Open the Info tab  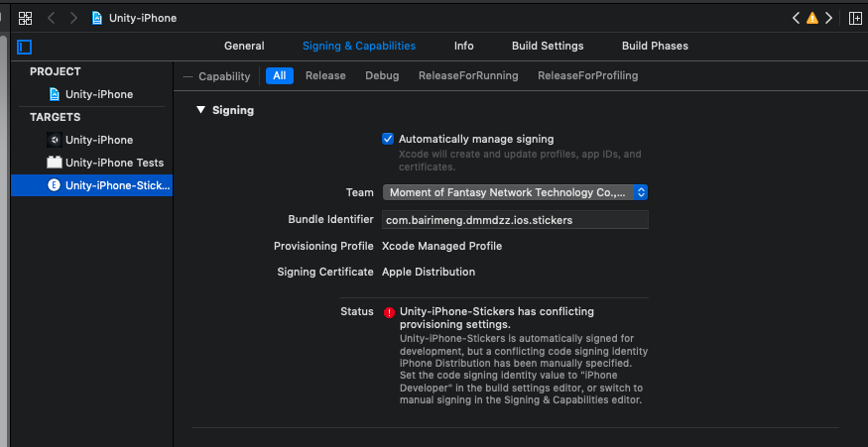(x=464, y=46)
